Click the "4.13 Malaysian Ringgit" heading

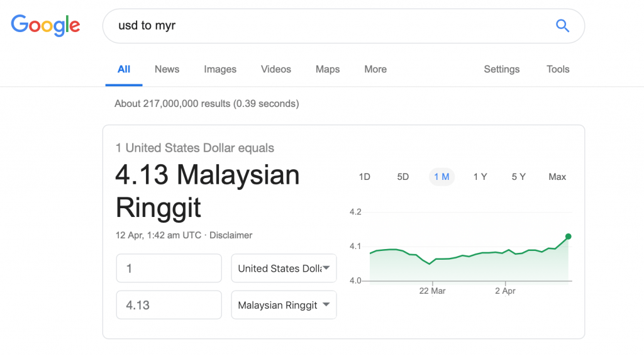(208, 191)
